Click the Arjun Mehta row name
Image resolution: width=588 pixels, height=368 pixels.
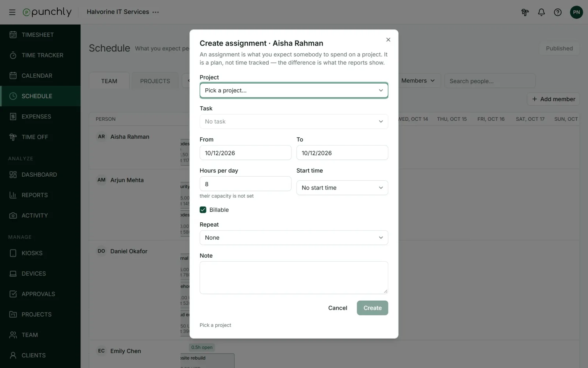tap(127, 180)
